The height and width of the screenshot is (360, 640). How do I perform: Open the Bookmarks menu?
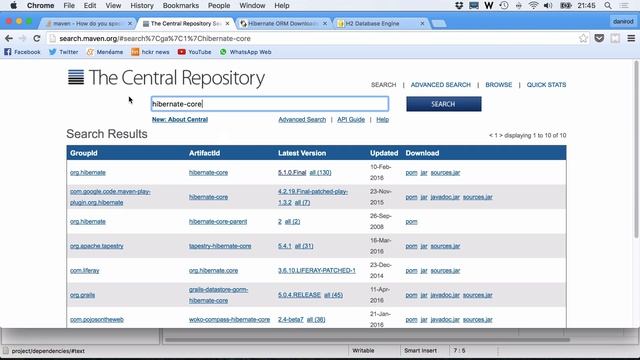point(180,5)
